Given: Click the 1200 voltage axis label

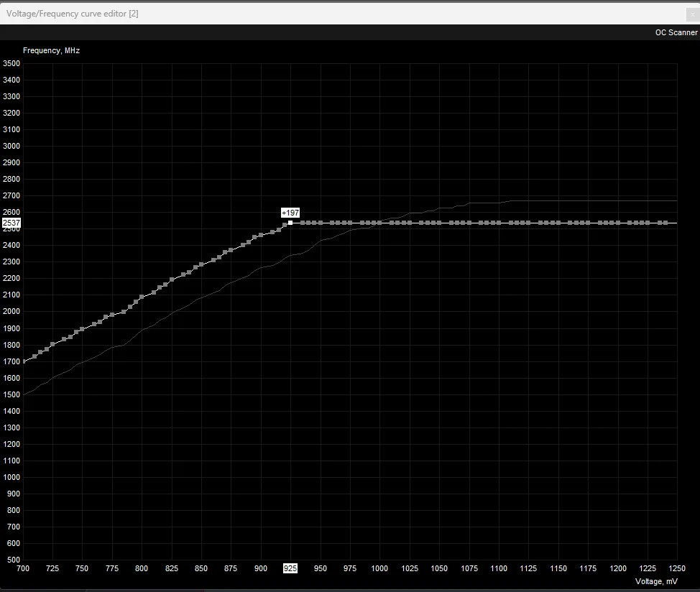Looking at the screenshot, I should pyautogui.click(x=618, y=568).
